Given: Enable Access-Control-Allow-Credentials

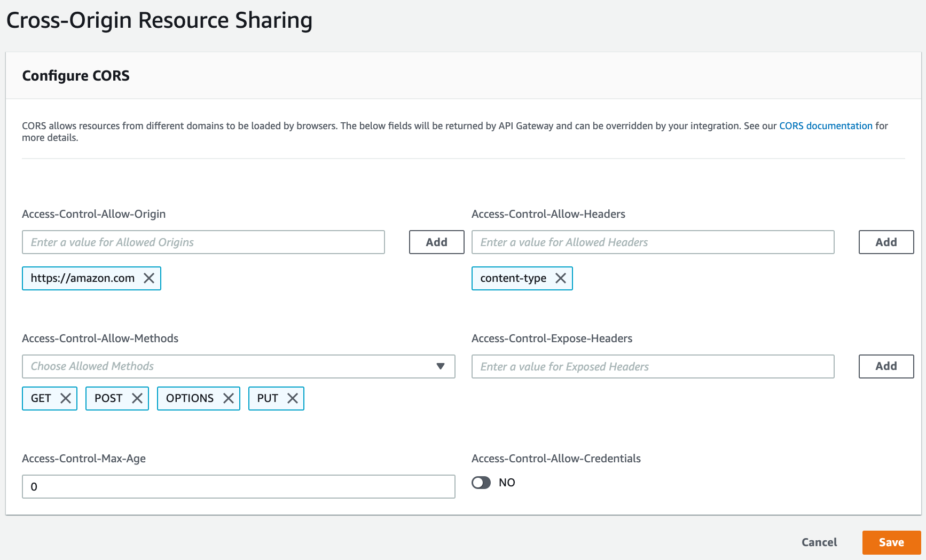Looking at the screenshot, I should 481,482.
